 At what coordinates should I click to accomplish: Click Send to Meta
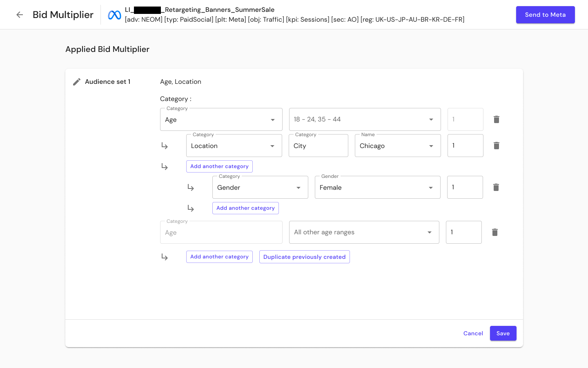click(x=545, y=14)
